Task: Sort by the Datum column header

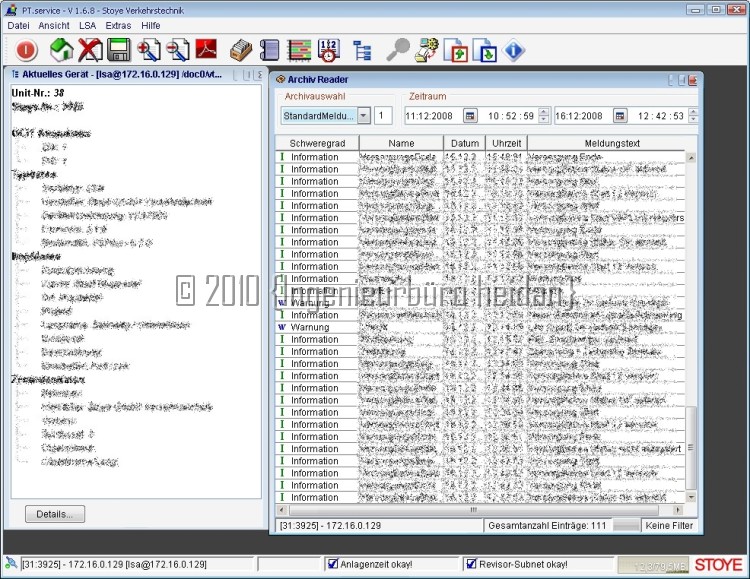Action: coord(465,143)
